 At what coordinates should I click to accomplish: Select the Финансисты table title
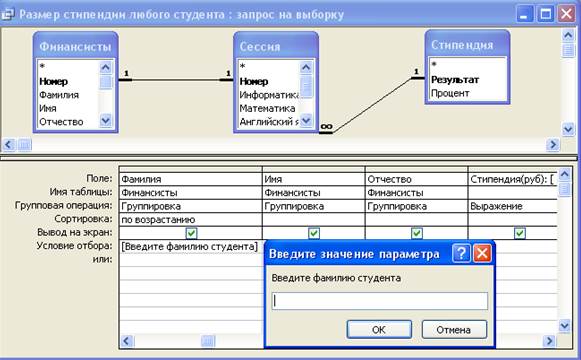(x=75, y=47)
